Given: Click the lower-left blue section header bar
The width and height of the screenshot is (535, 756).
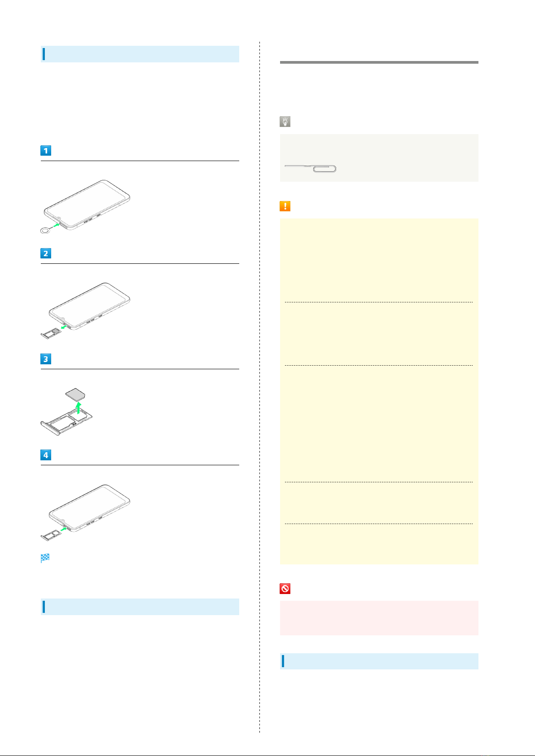Looking at the screenshot, I should 140,607.
